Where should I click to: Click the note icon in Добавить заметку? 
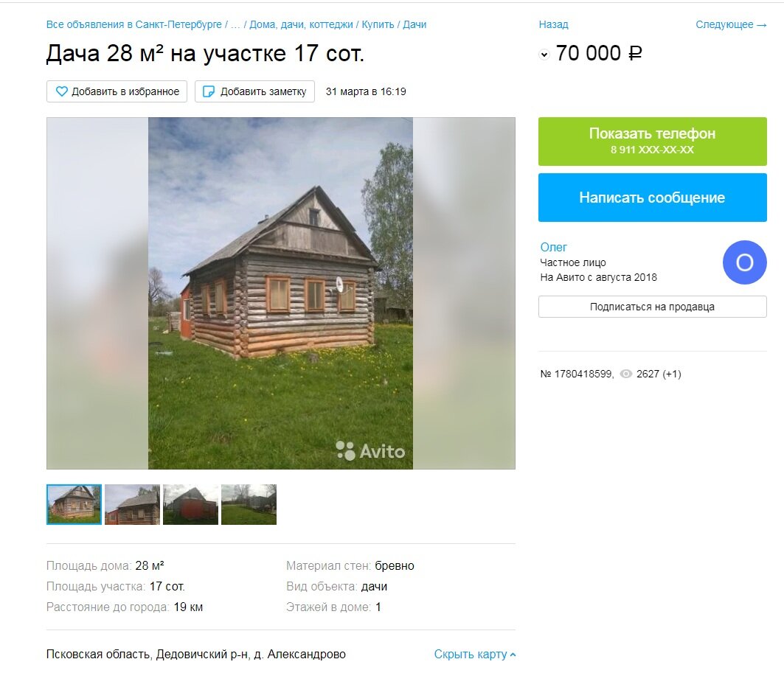click(209, 91)
